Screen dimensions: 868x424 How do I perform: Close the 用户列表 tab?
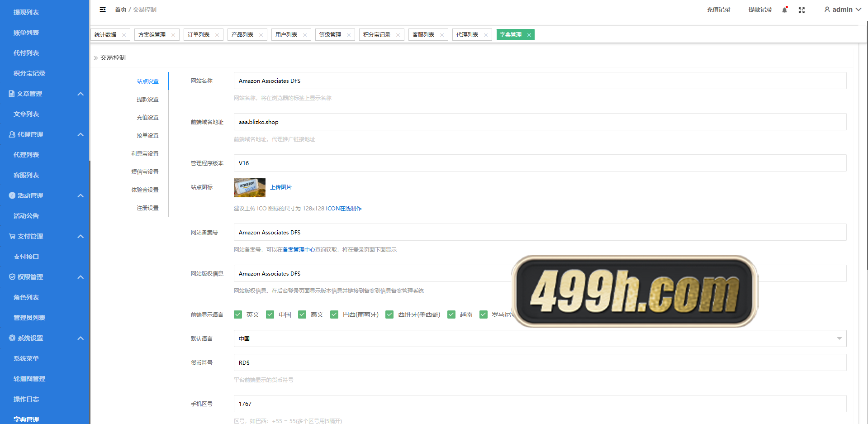pos(305,35)
